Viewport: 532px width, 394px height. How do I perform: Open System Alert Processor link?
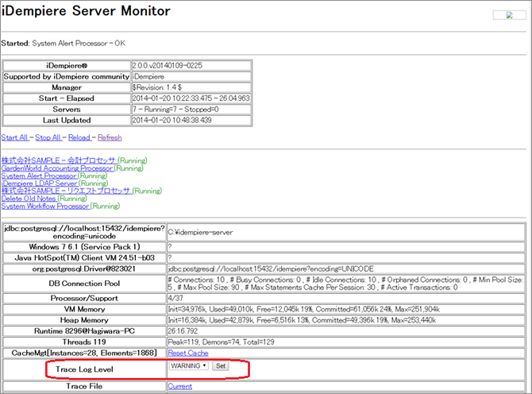pos(39,176)
